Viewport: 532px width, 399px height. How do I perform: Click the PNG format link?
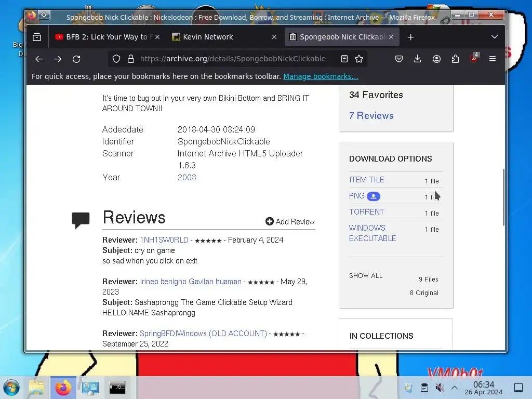coord(356,196)
